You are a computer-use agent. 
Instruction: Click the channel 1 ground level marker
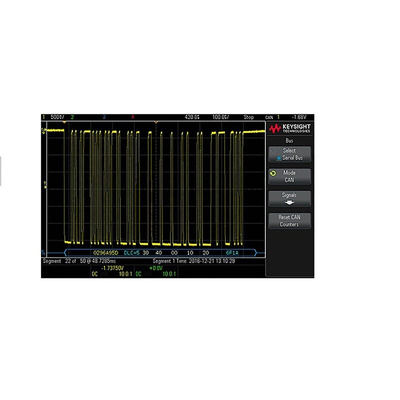tap(43, 131)
